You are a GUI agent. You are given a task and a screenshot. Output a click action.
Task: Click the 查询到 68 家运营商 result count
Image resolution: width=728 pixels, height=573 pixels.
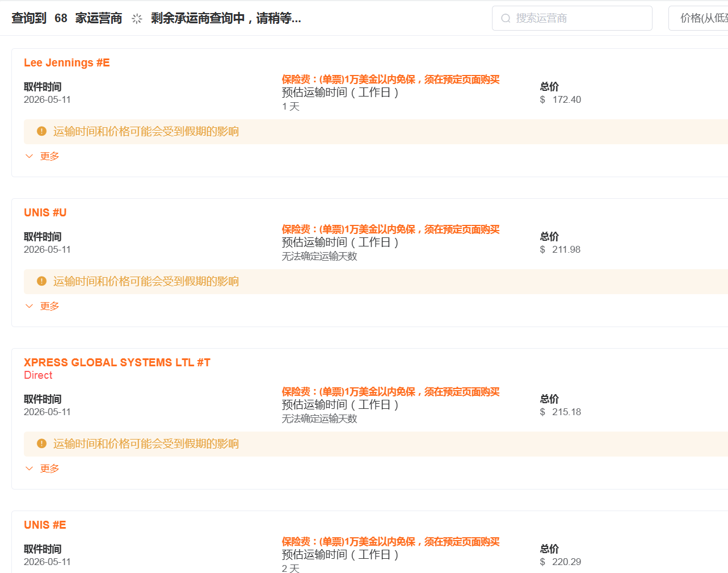67,18
